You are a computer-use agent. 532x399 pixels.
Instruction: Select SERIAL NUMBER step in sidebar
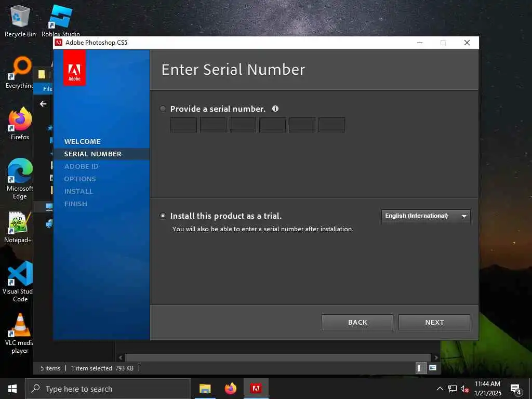point(92,154)
